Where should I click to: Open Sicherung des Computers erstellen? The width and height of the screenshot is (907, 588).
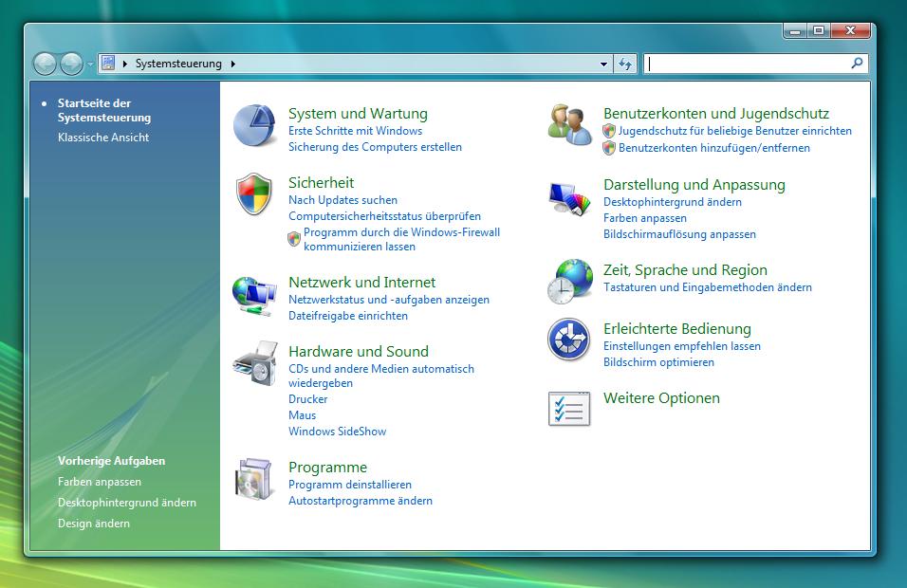click(375, 147)
